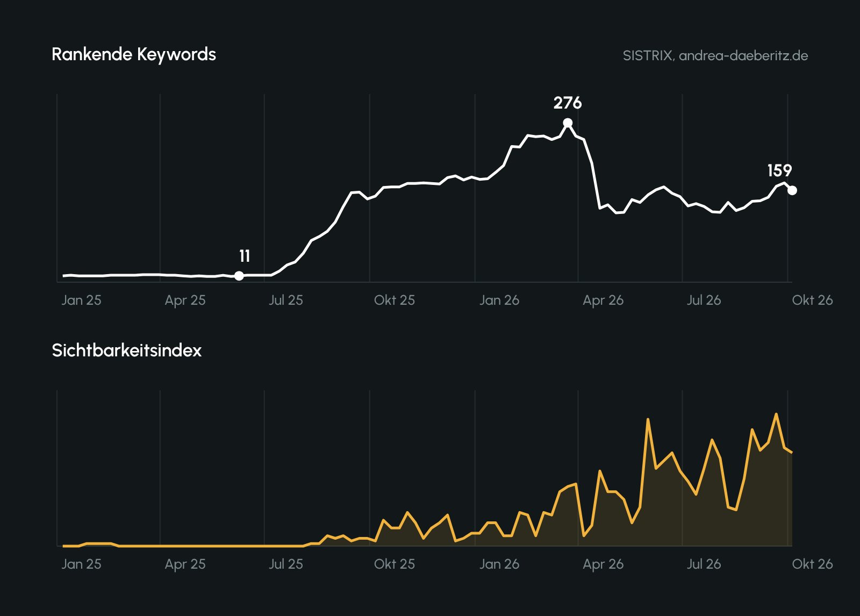Click 'Jan 26' on the Sichtbarkeitsindex axis

tap(499, 564)
